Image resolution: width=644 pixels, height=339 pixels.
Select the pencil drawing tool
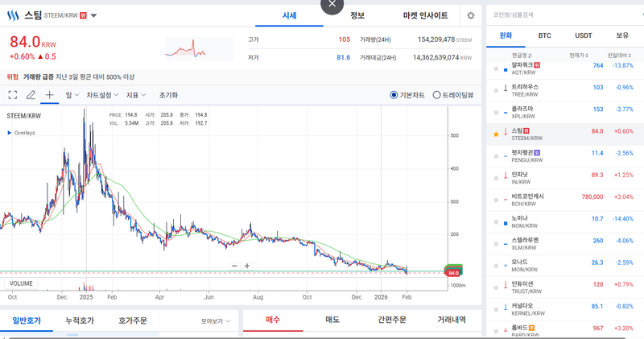(31, 94)
